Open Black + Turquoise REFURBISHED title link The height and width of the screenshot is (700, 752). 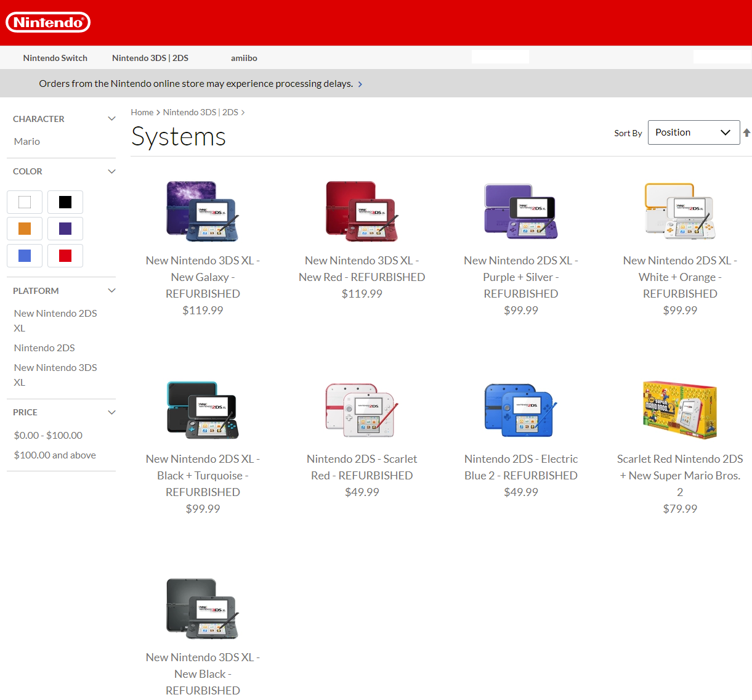tap(203, 476)
